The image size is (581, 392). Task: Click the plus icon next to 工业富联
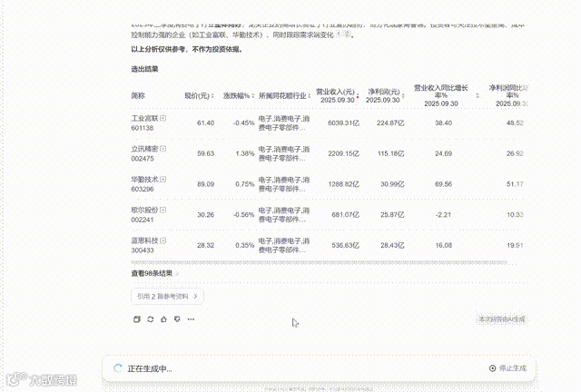[x=163, y=118]
